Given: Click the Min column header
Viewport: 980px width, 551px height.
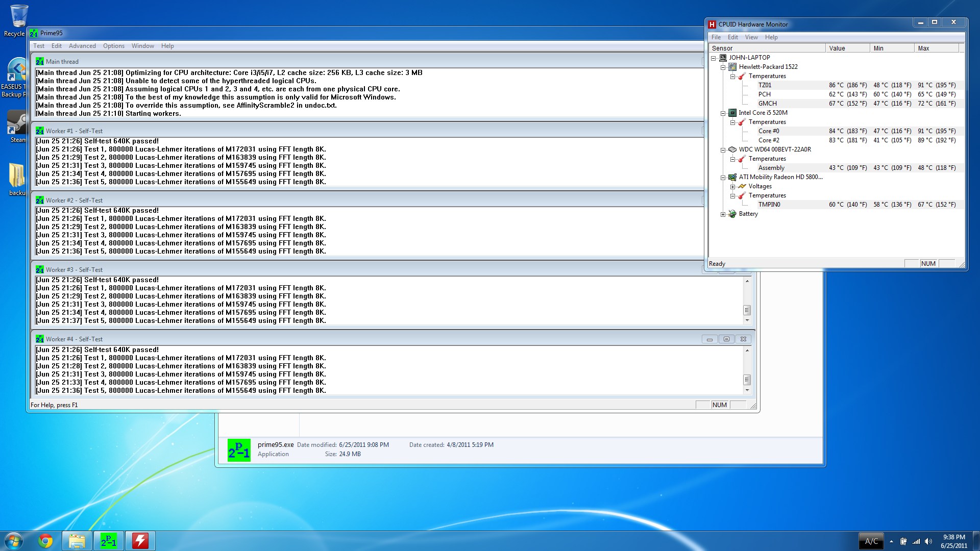Looking at the screenshot, I should pos(892,48).
